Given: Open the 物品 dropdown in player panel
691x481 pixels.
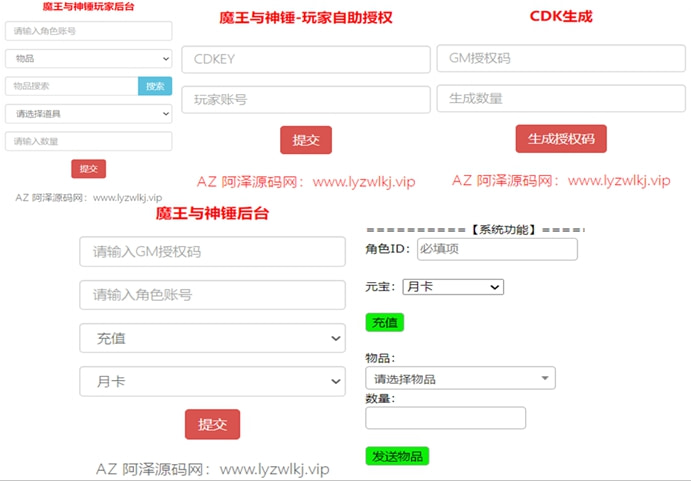Looking at the screenshot, I should pos(88,59).
